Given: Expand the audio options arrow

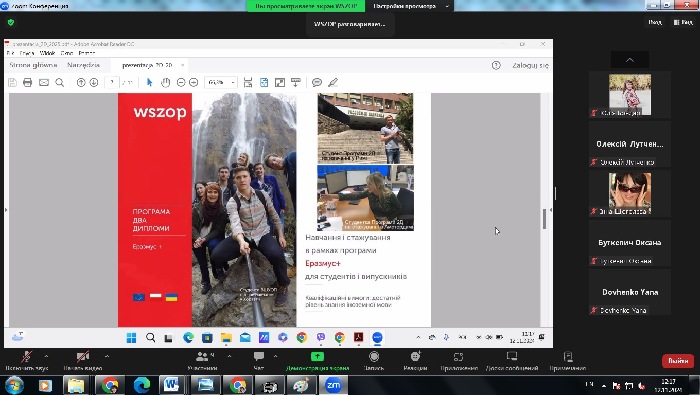Looking at the screenshot, I should pyautogui.click(x=46, y=356).
